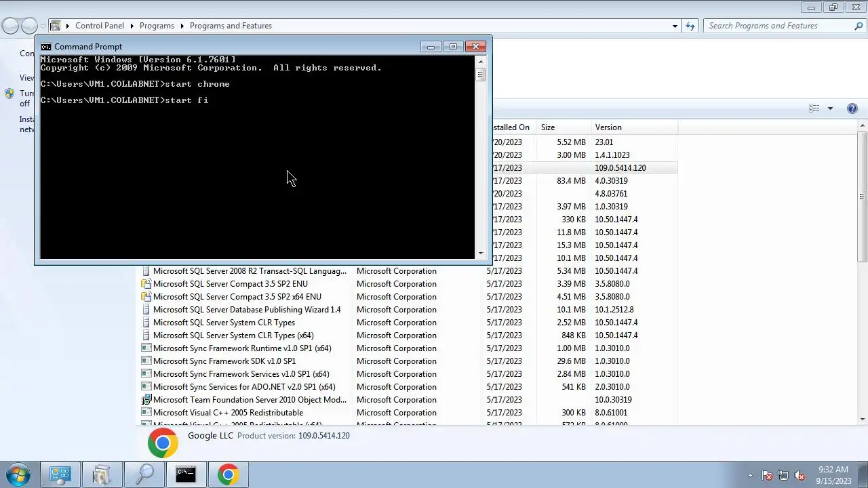Click the Command Prompt window title text

[x=88, y=47]
